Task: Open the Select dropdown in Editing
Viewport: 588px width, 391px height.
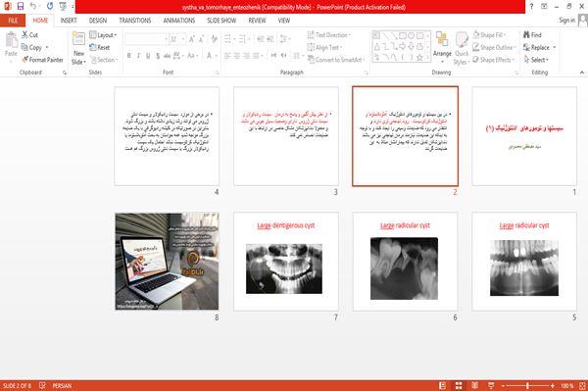Action: coord(536,60)
